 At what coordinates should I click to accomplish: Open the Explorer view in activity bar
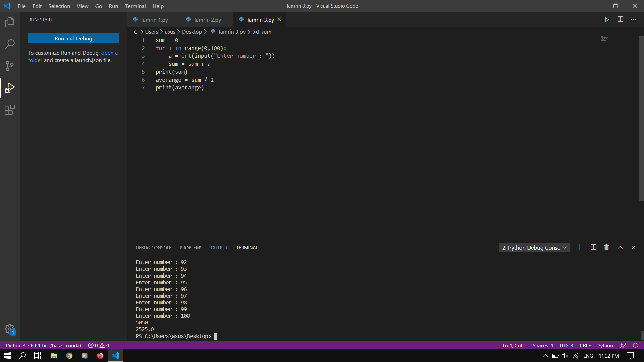click(10, 22)
